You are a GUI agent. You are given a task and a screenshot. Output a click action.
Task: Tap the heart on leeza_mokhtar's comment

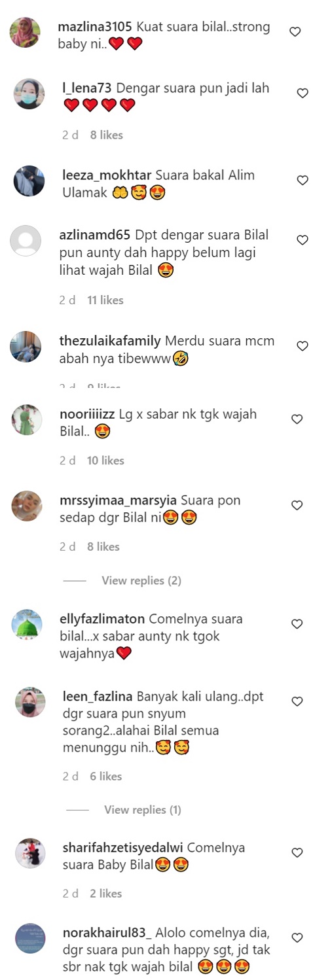303,181
